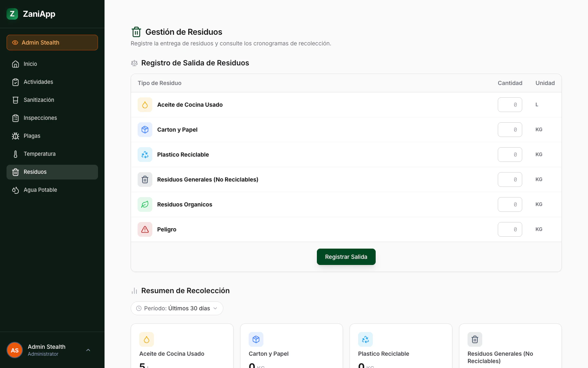Click the box icon on Carton y Papel card
588x368 pixels.
click(x=256, y=339)
